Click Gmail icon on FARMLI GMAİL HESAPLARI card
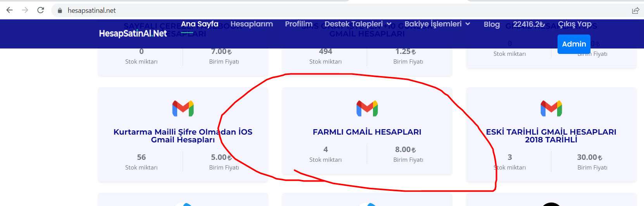Image resolution: width=644 pixels, height=206 pixels. click(367, 108)
